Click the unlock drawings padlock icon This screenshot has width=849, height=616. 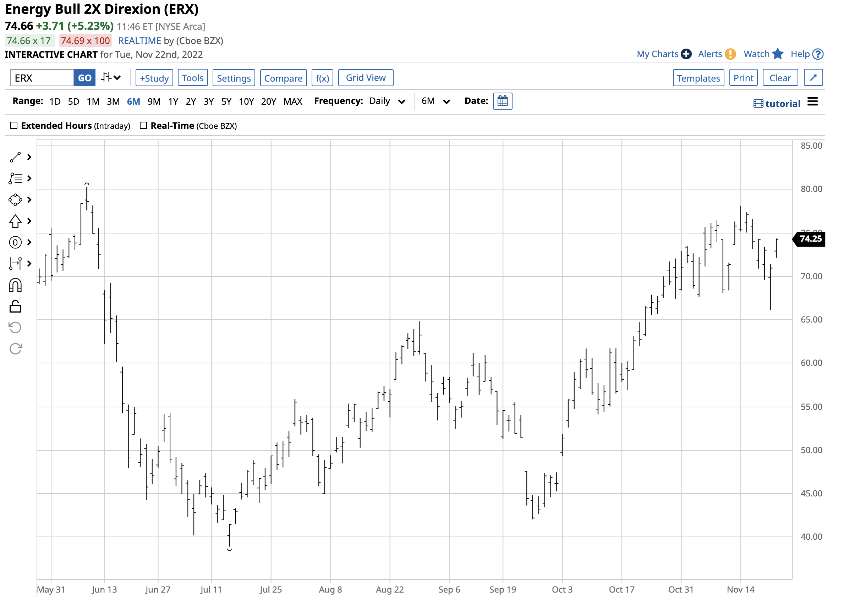coord(15,307)
